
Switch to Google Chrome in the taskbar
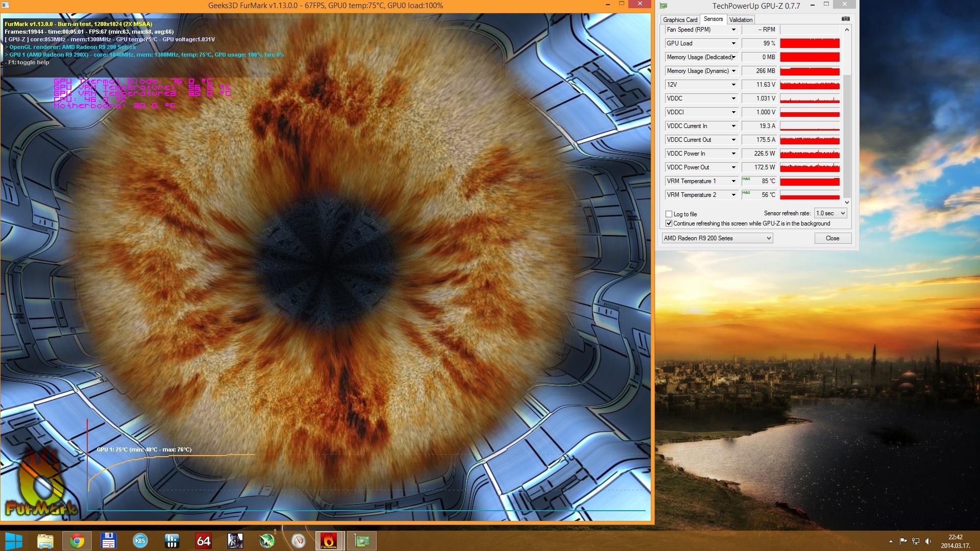(77, 541)
